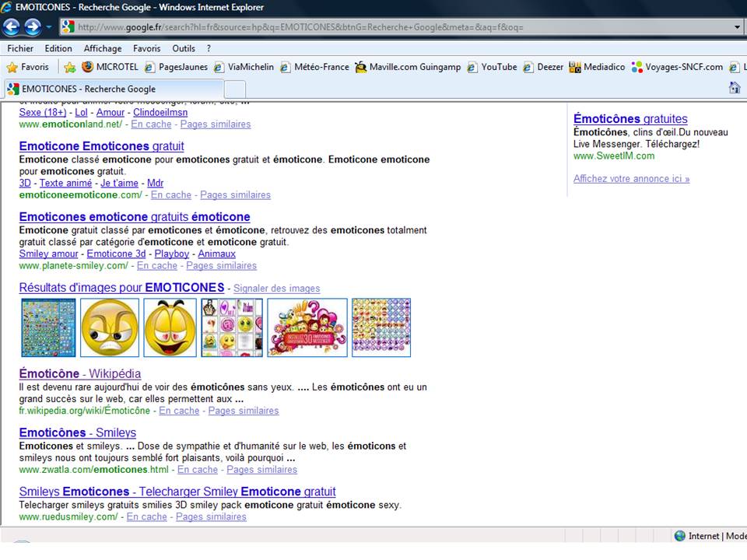
Task: Open the Emoticones emoticone gratuits émoticone result
Action: tap(135, 217)
